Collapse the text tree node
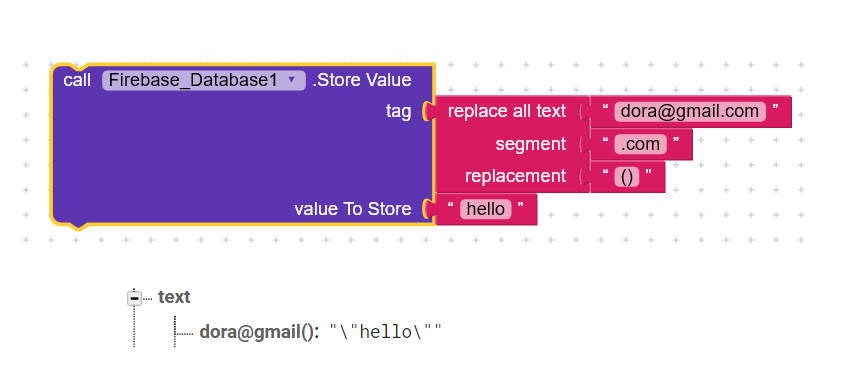 pos(134,298)
